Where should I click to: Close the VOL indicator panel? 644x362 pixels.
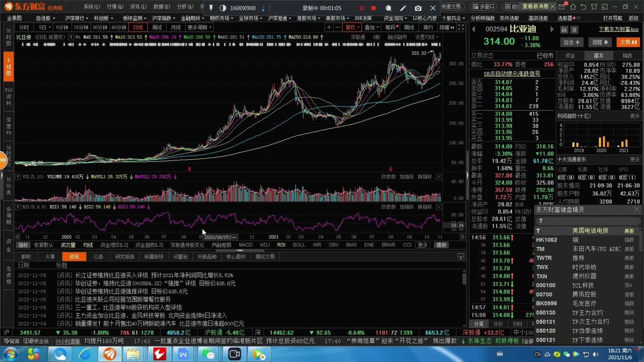coord(439,177)
